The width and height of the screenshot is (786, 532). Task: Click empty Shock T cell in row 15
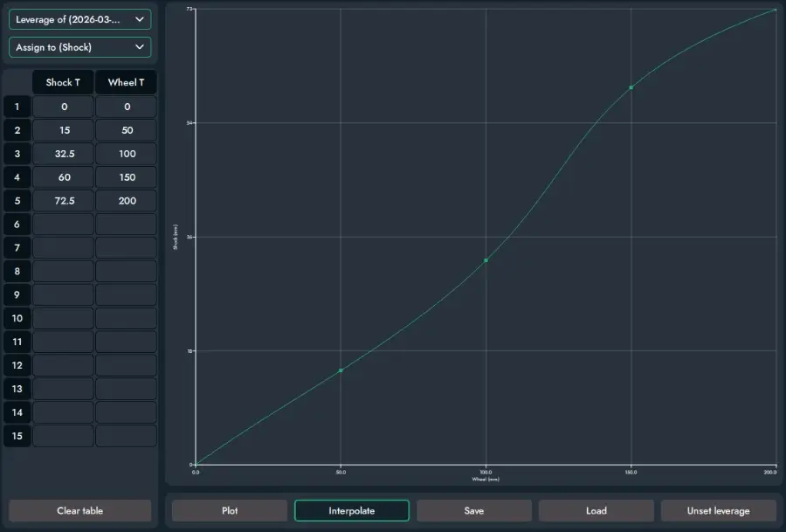[x=63, y=436]
